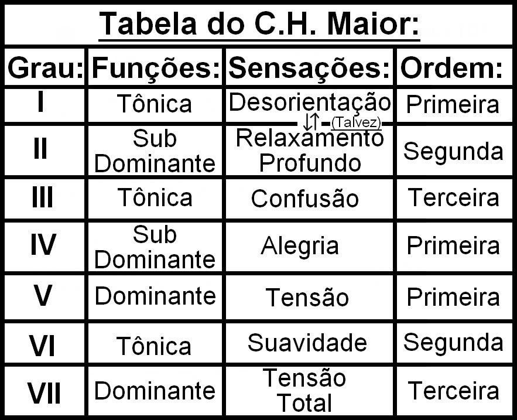
Task: Click Sub Dominante in the grau II row
Action: point(155,151)
